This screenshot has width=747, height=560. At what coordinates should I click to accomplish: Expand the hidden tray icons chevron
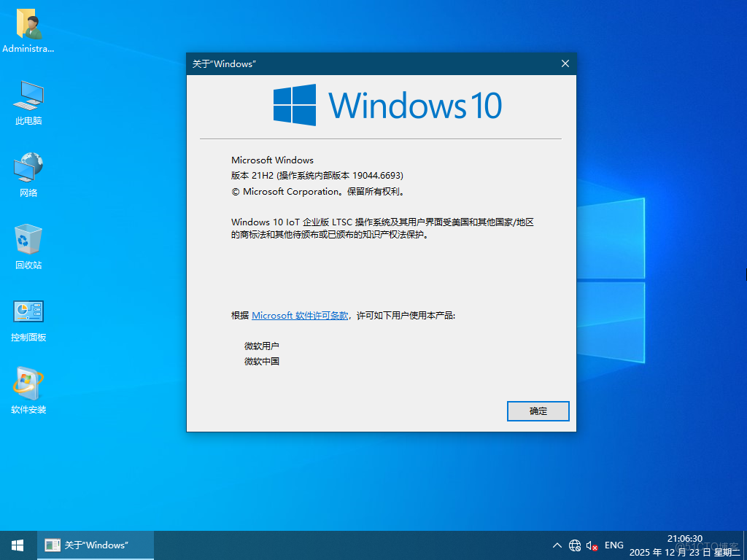(557, 545)
